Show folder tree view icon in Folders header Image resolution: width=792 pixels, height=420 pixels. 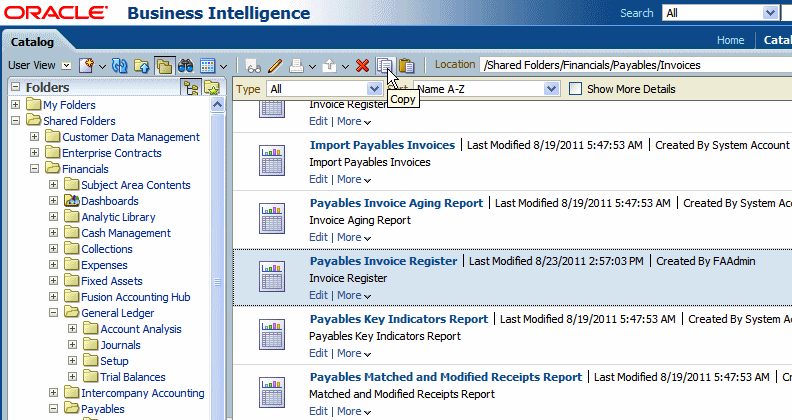[x=191, y=88]
